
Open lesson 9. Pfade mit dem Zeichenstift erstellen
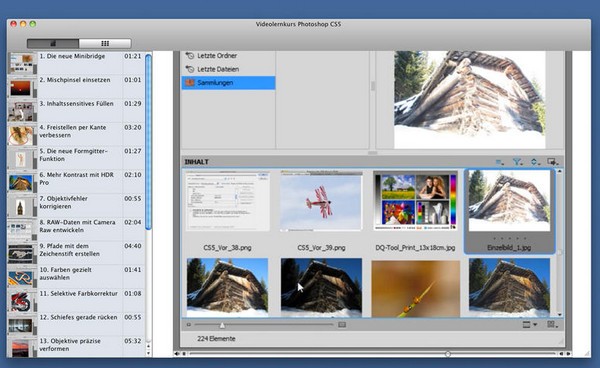(76, 253)
